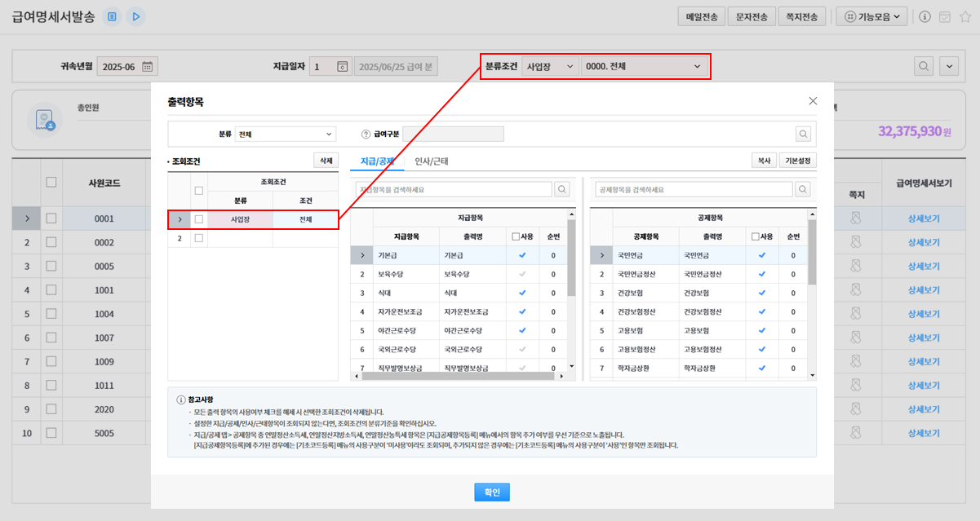Click the 지급일자 lookup icon
Image resolution: width=980 pixels, height=521 pixels.
point(343,67)
